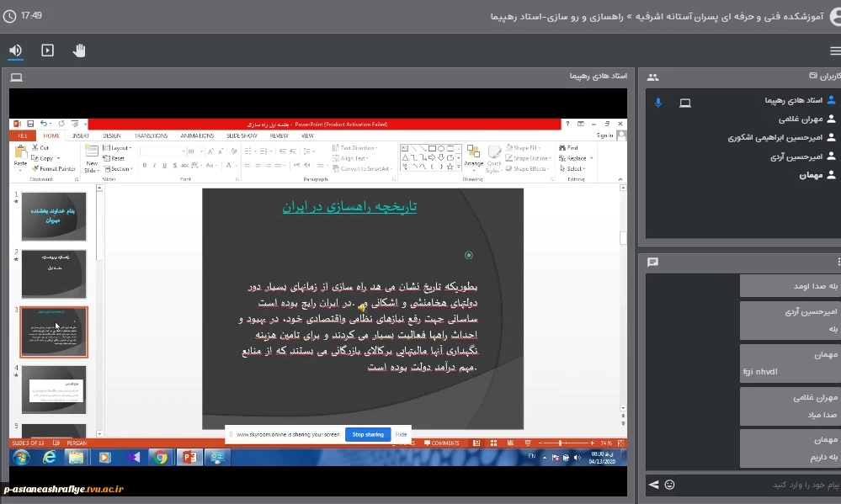Open the Skyroom hamburger menu
This screenshot has height=504, width=841.
pos(835,51)
